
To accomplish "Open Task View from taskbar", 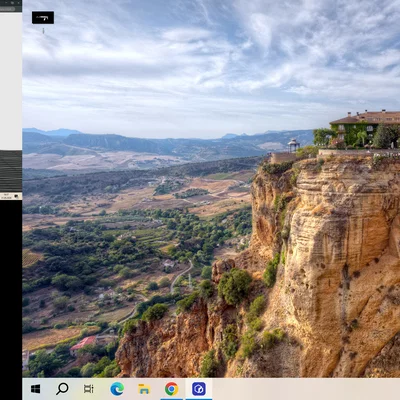I will tap(89, 389).
